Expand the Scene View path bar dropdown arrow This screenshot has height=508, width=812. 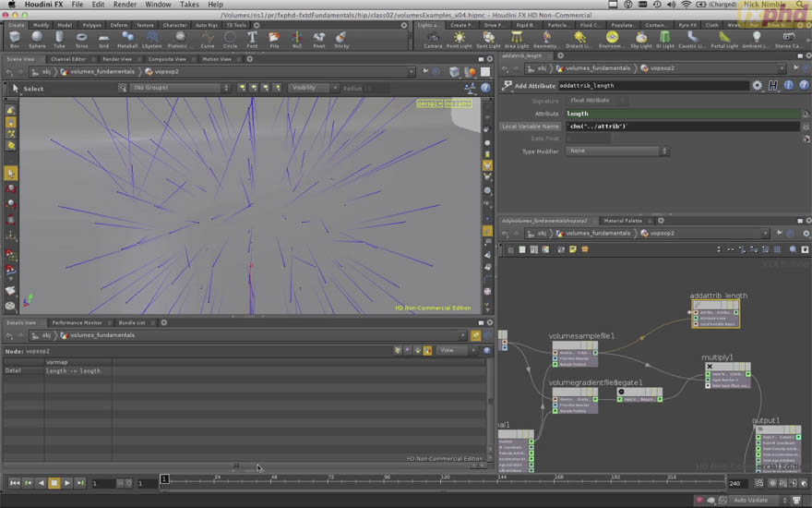point(412,71)
